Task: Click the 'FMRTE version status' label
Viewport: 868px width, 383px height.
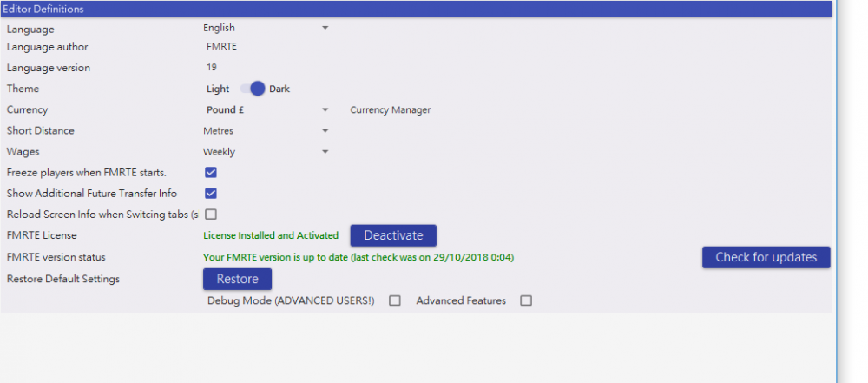Action: [x=56, y=257]
